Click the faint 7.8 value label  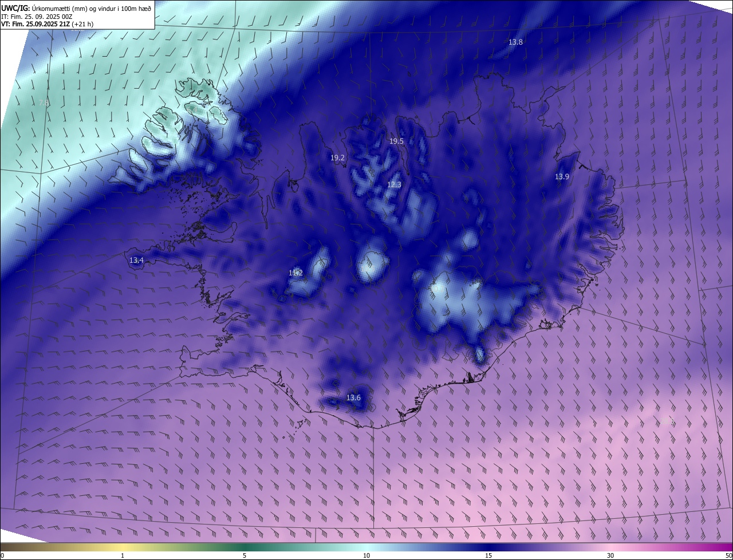(x=44, y=103)
